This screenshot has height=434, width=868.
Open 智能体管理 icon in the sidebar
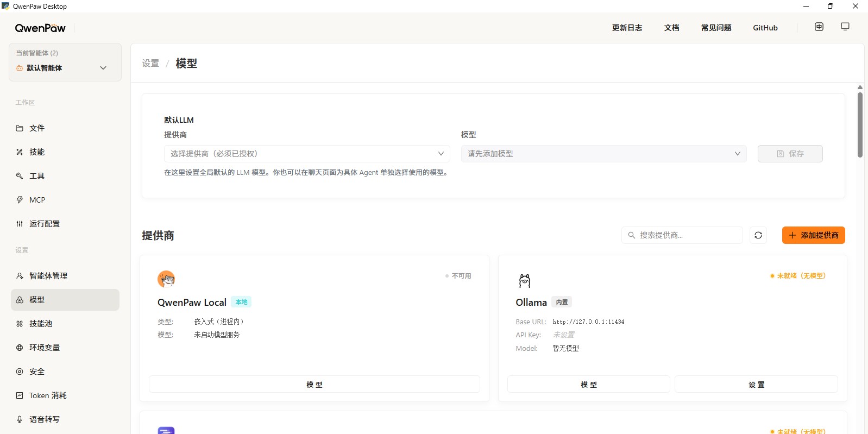20,276
